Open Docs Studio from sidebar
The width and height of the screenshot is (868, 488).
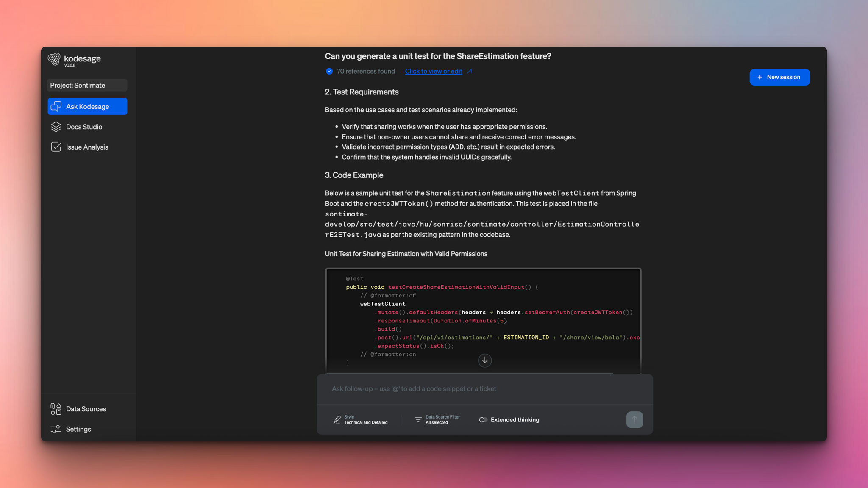point(84,127)
